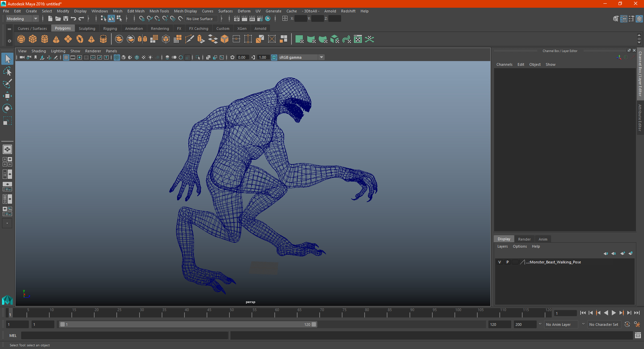
Task: Switch to the Anim layer tab
Action: 543,239
